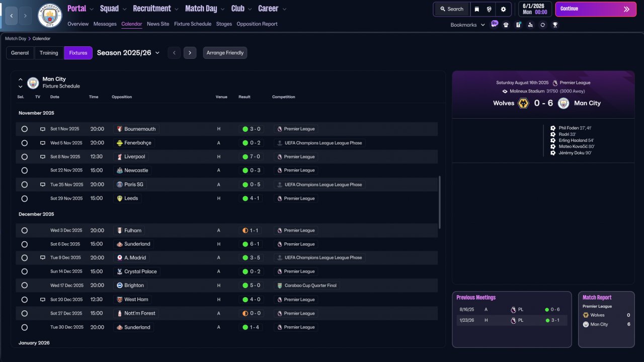Open the Bookmarks dropdown

click(x=468, y=25)
